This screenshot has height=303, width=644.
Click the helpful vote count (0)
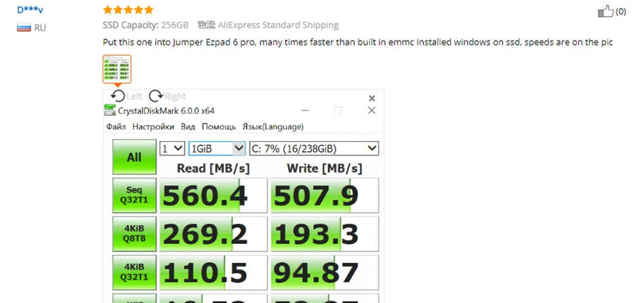click(620, 12)
